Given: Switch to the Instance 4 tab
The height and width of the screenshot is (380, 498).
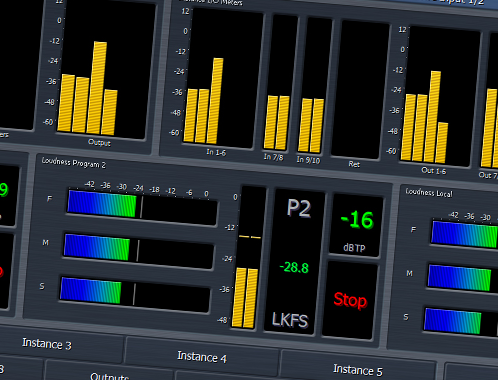Looking at the screenshot, I should pos(202,357).
